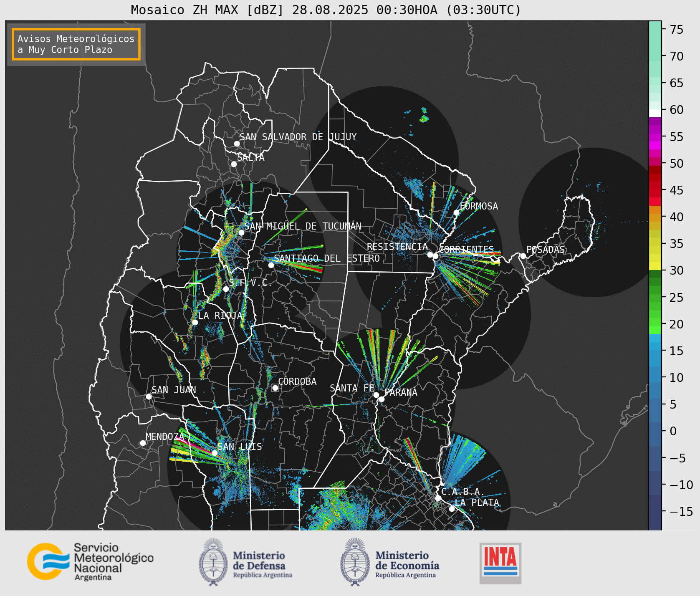Viewport: 700px width, 596px height.
Task: Select the La Rioja city marker
Action: (195, 322)
